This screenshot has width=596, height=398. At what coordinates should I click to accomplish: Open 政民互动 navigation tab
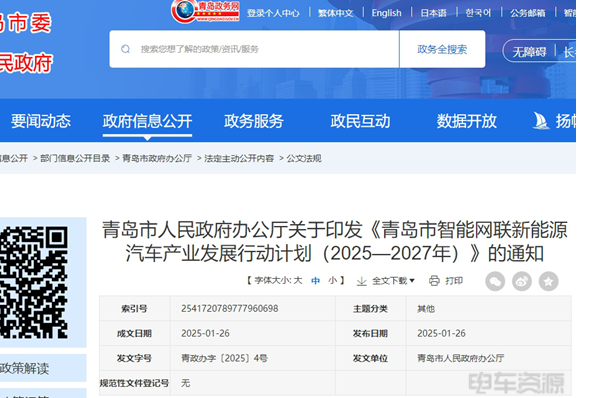(360, 121)
